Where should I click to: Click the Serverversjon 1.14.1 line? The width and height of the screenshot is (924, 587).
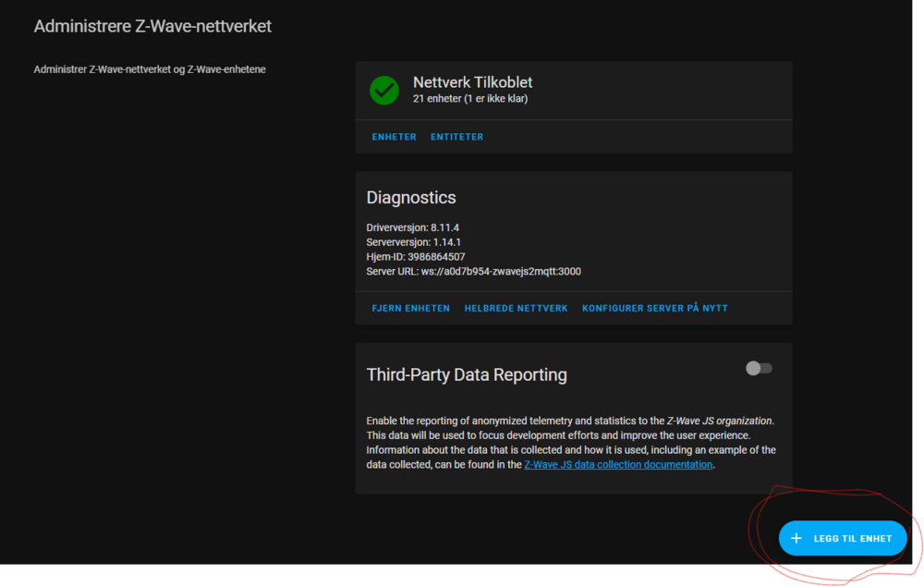pos(413,242)
